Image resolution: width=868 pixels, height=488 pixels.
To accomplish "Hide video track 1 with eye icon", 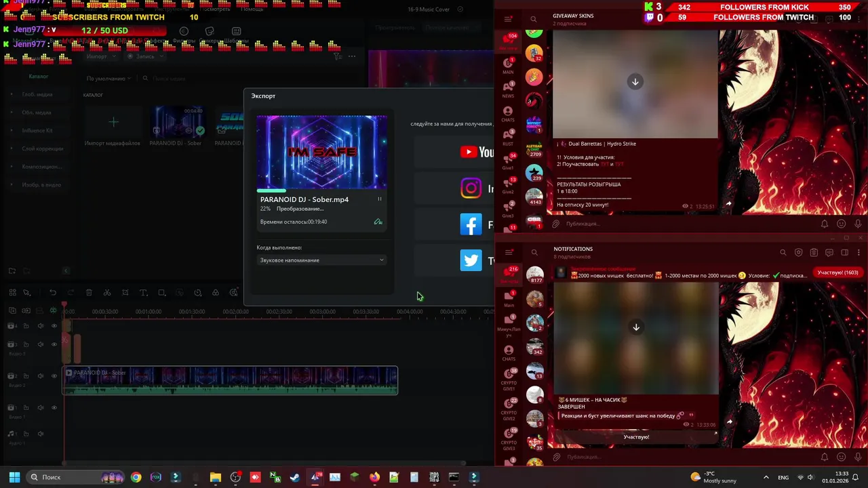I will click(54, 407).
